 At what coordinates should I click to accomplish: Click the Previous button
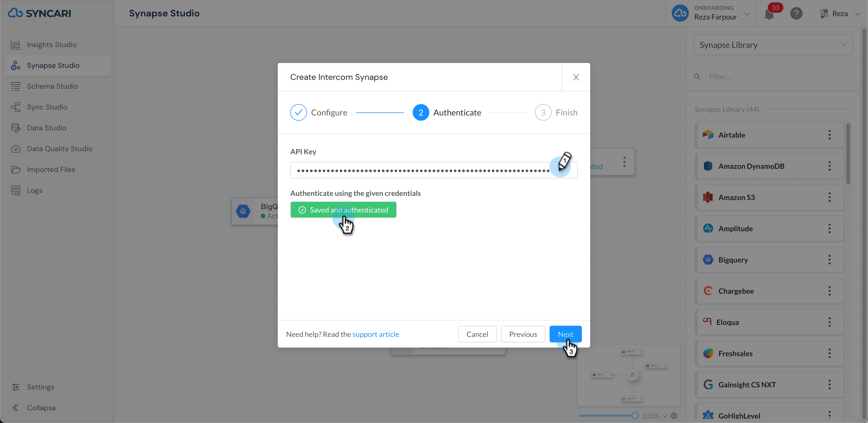[x=523, y=334]
